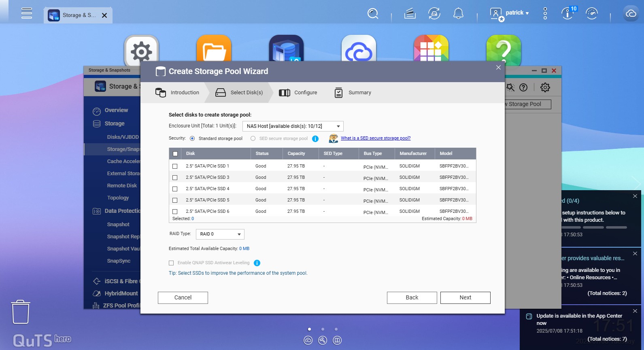Open 'What is a SED secure storage pool?' link
Screen dimensions: 644x350
click(375, 138)
